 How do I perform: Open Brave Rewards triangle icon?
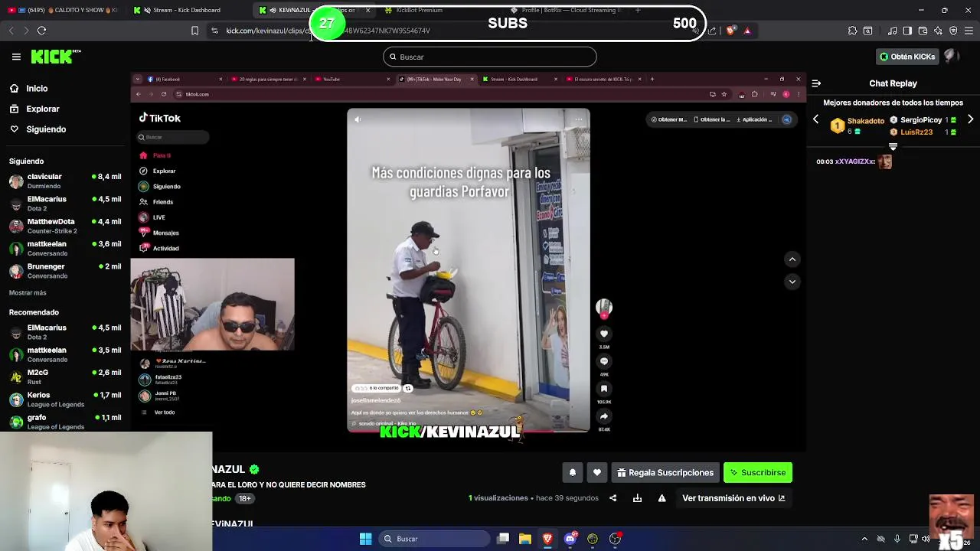(747, 31)
